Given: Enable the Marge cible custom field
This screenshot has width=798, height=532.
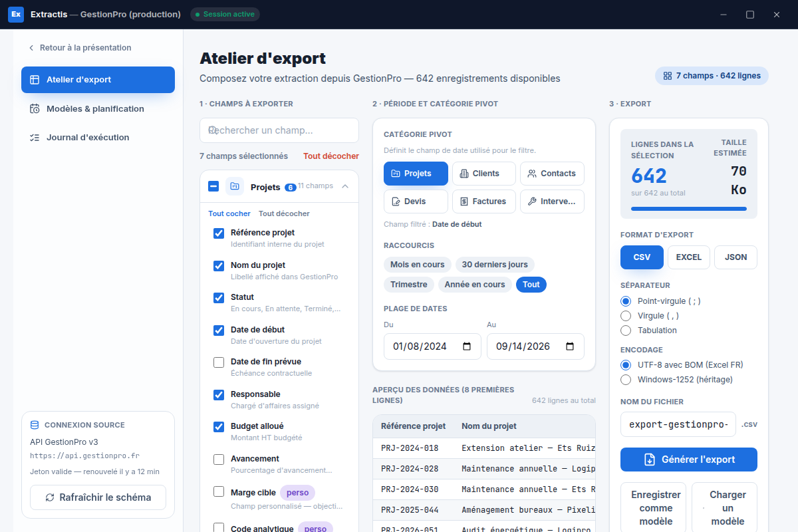Looking at the screenshot, I should [x=219, y=492].
